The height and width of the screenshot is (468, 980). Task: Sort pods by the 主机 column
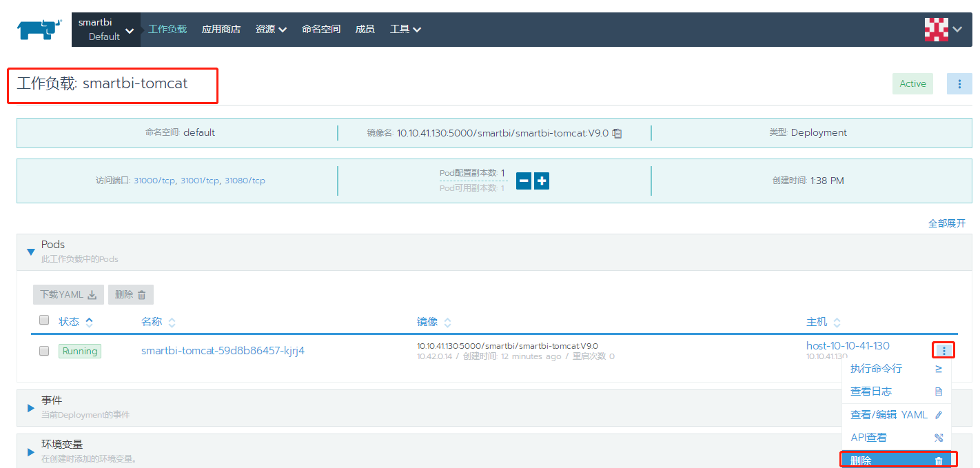(824, 322)
